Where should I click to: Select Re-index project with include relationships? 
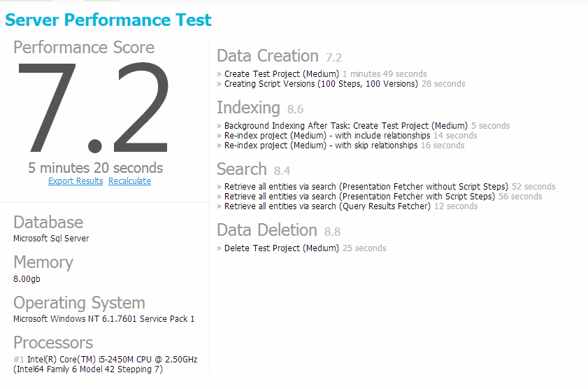pos(327,136)
